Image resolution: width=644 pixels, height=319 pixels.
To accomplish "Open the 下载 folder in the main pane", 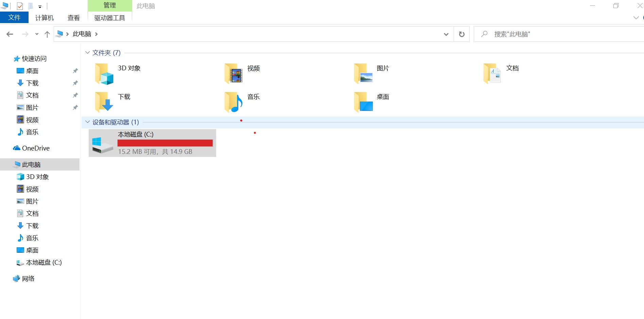I will [112, 102].
